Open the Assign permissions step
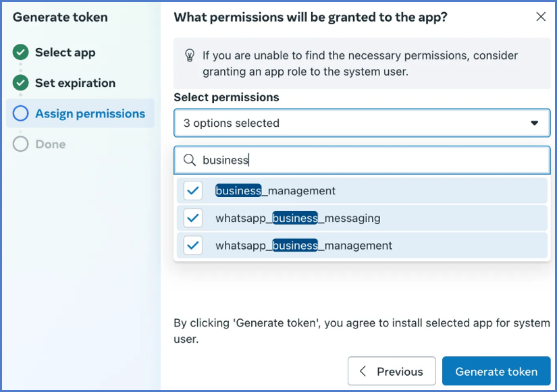 click(90, 113)
